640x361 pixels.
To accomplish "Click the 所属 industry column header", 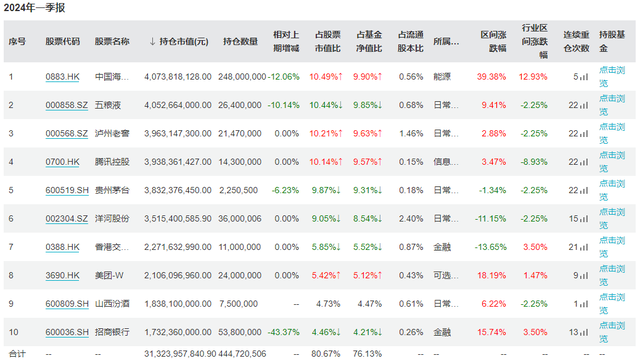I will coord(446,41).
